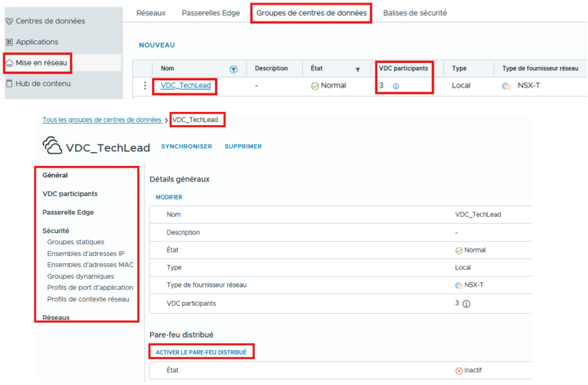Click the NOUVEAU button
588x385 pixels.
coord(157,45)
